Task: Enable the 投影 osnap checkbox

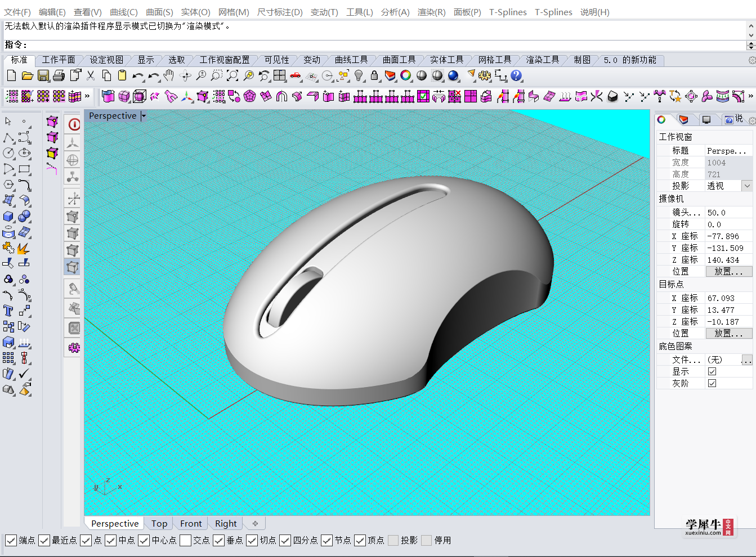Action: pos(393,541)
